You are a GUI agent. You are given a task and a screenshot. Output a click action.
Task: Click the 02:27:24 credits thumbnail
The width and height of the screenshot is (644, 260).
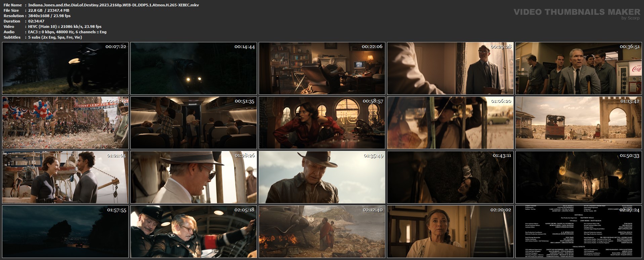(x=578, y=231)
